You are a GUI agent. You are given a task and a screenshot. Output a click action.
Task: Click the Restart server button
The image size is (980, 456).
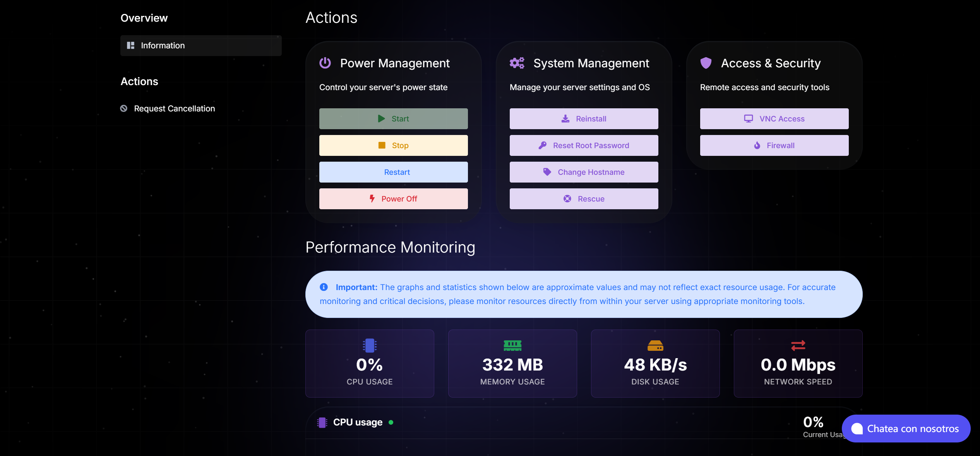pos(393,172)
